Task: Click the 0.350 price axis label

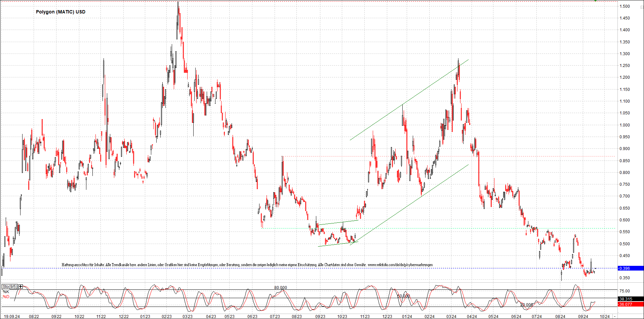Action: pyautogui.click(x=625, y=278)
